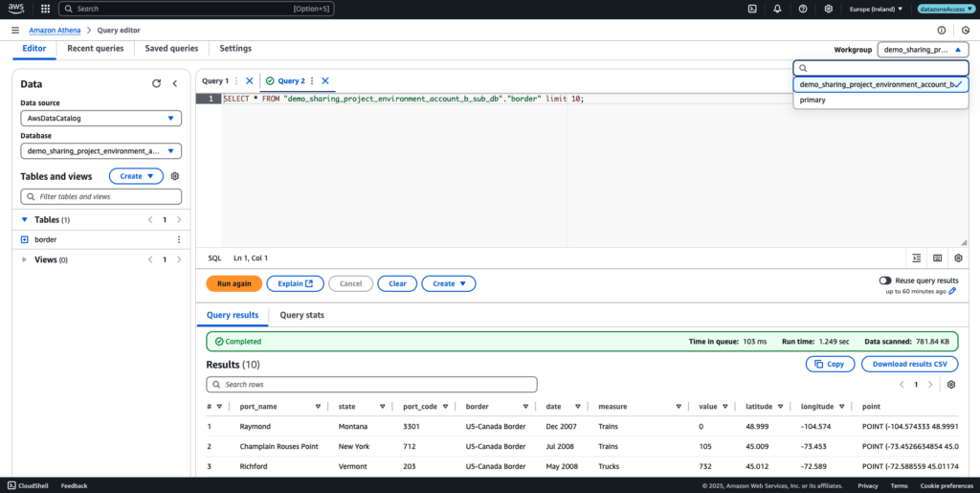
Task: Expand the border table plus icon
Action: click(24, 239)
